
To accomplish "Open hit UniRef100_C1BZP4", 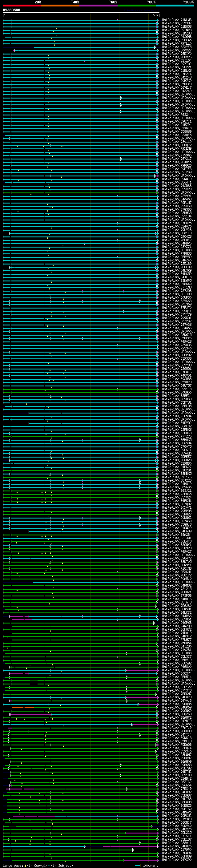I will [177, 125].
